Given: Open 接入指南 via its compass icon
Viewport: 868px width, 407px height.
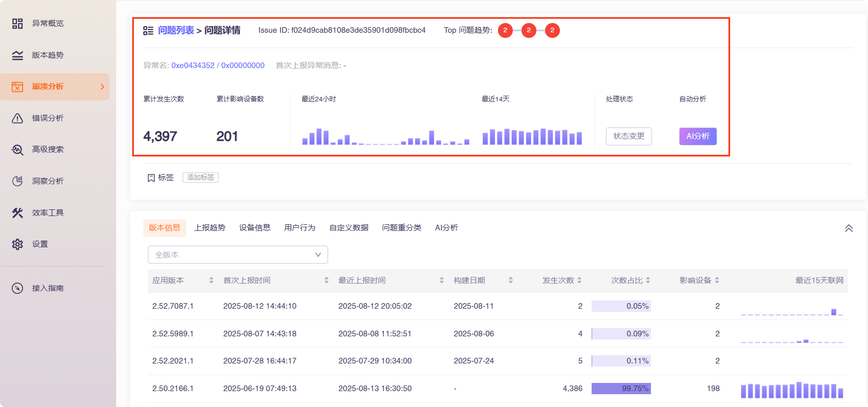Looking at the screenshot, I should [17, 288].
